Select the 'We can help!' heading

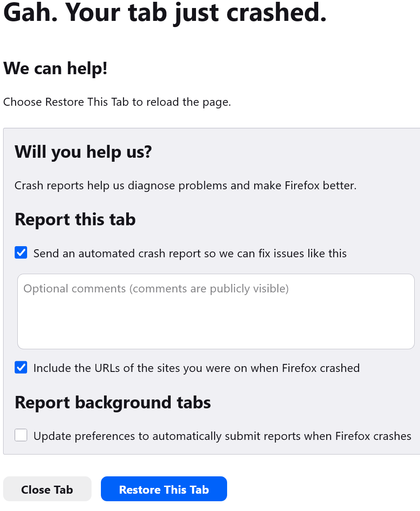point(55,69)
